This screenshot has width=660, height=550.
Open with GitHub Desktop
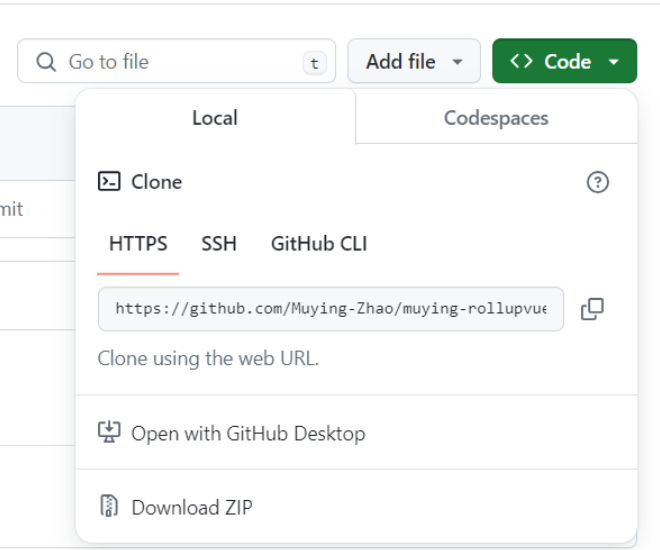248,433
